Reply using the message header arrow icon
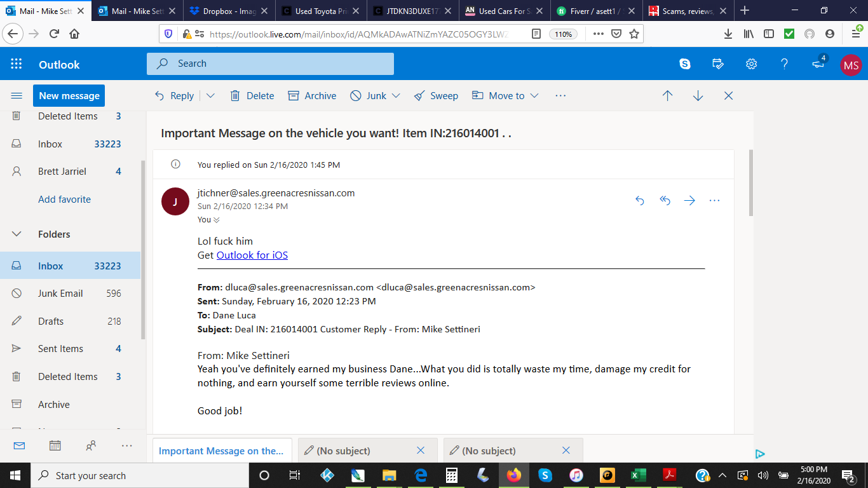Image resolution: width=868 pixels, height=488 pixels. [640, 201]
